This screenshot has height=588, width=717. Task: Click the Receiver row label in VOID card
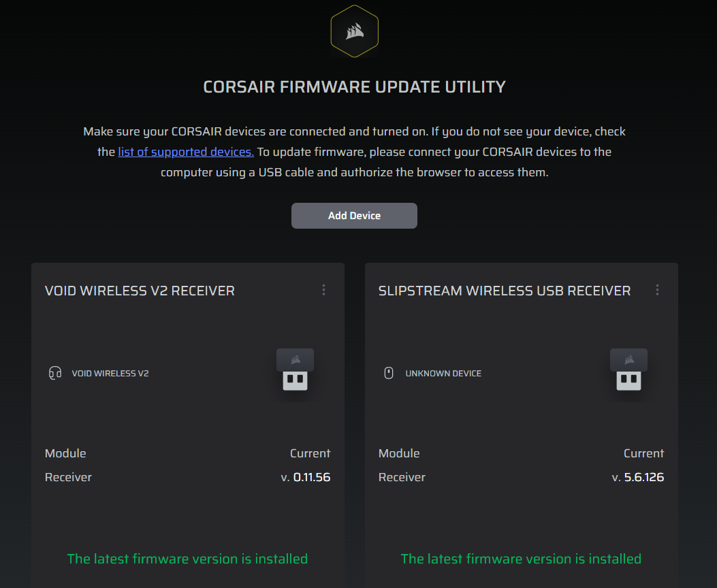(x=68, y=477)
